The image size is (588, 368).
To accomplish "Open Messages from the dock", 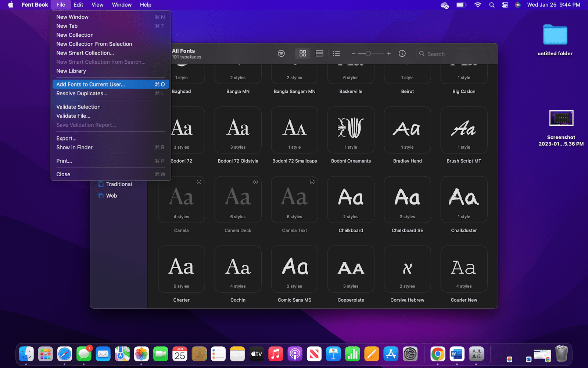I will click(x=84, y=354).
